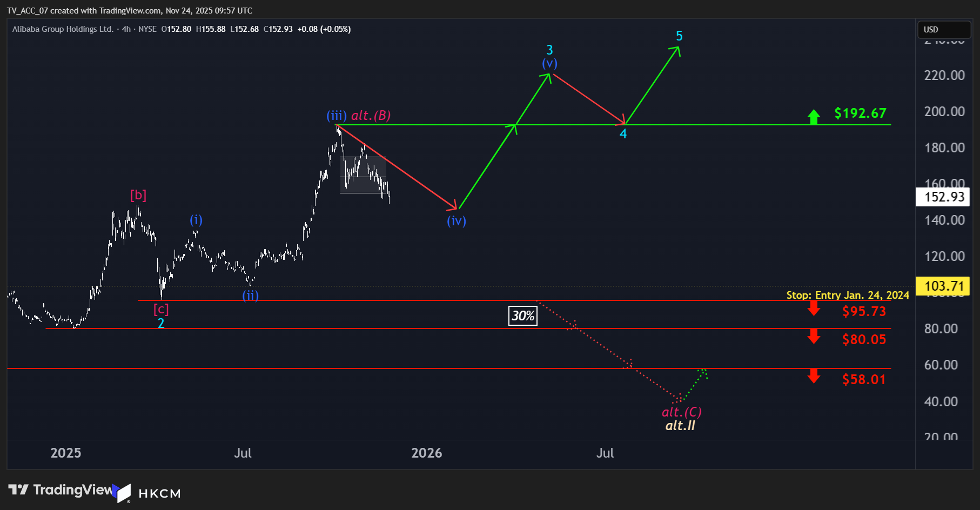Click the current price label 152.93
980x510 pixels.
coord(943,197)
